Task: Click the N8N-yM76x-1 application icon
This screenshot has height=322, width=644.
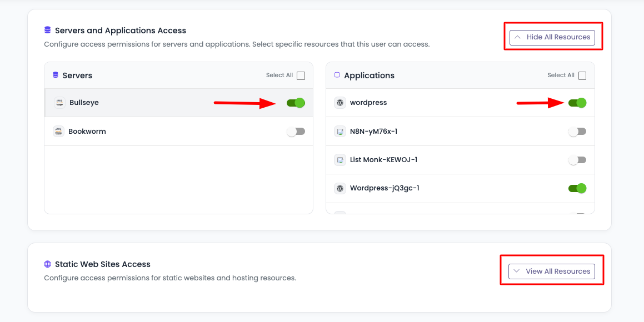Action: click(340, 132)
